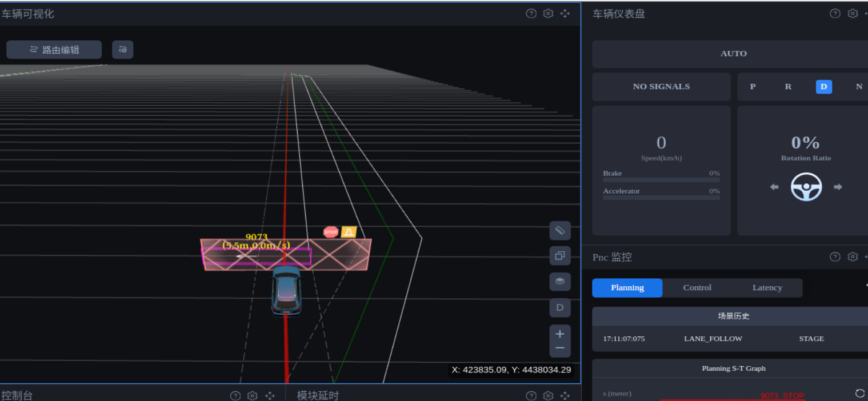Select the ruler measurement tool
Viewport: 868px width, 401px height.
[560, 231]
